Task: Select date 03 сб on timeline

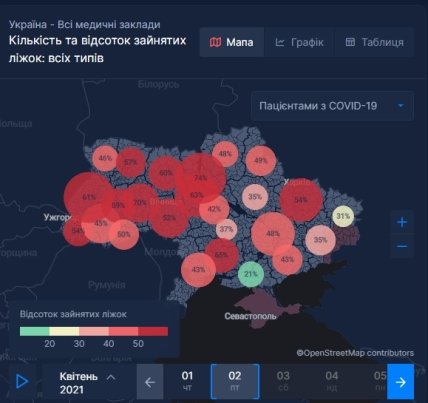Action: click(283, 381)
